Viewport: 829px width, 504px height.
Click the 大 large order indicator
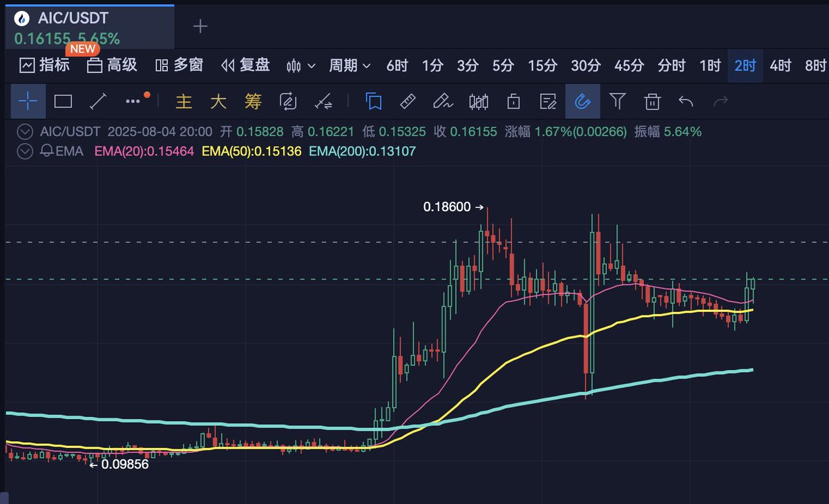click(218, 101)
